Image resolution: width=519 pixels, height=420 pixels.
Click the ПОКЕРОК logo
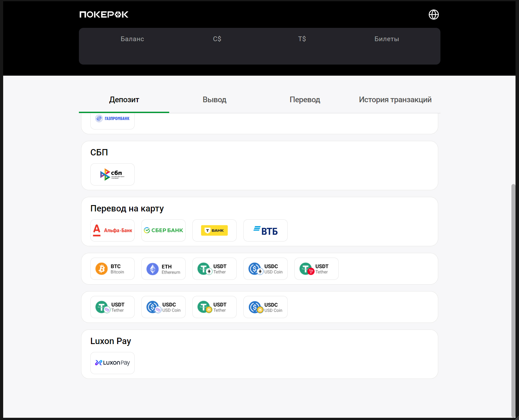click(104, 15)
